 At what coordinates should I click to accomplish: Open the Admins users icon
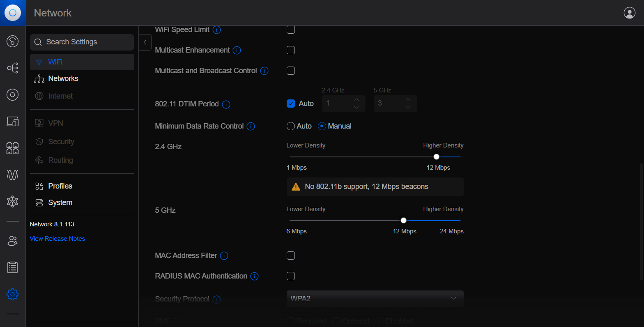(13, 241)
